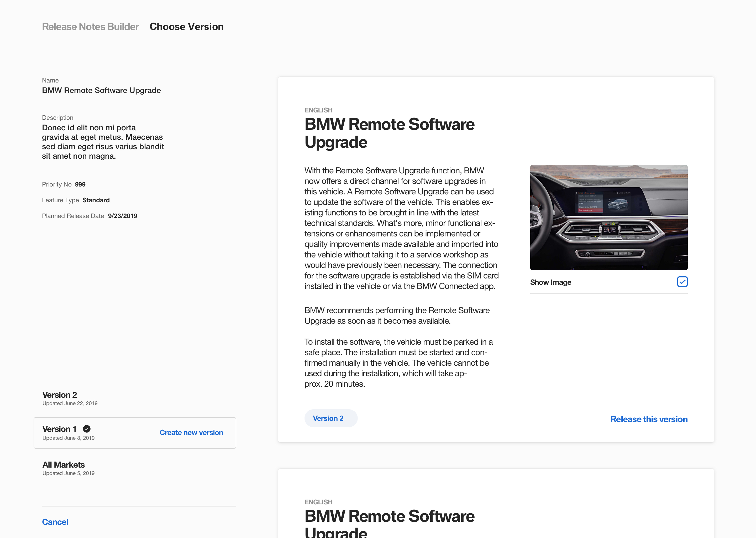Screen dimensions: 756x538
Task: Click Release this version
Action: [649, 419]
